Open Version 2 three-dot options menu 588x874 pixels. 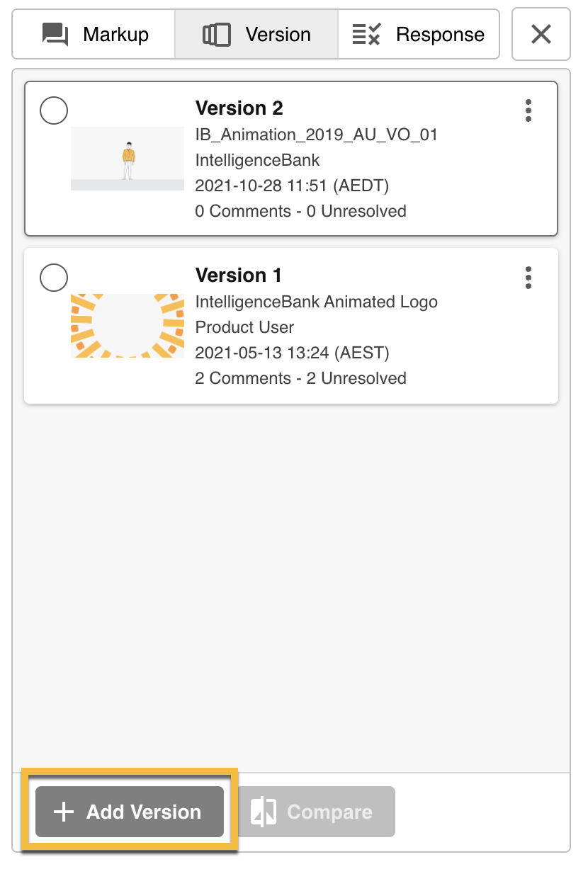tap(528, 110)
